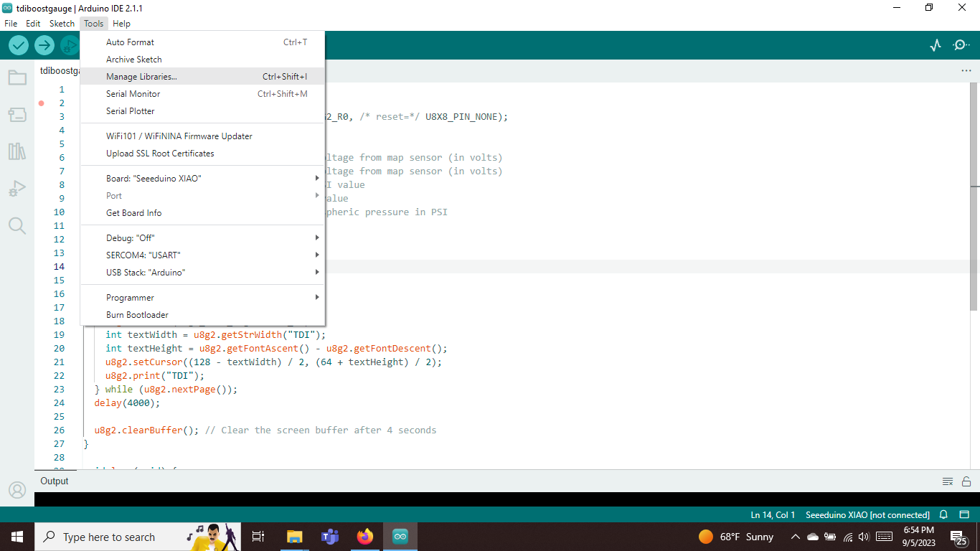
Task: Click the Windows search box
Action: point(138,537)
